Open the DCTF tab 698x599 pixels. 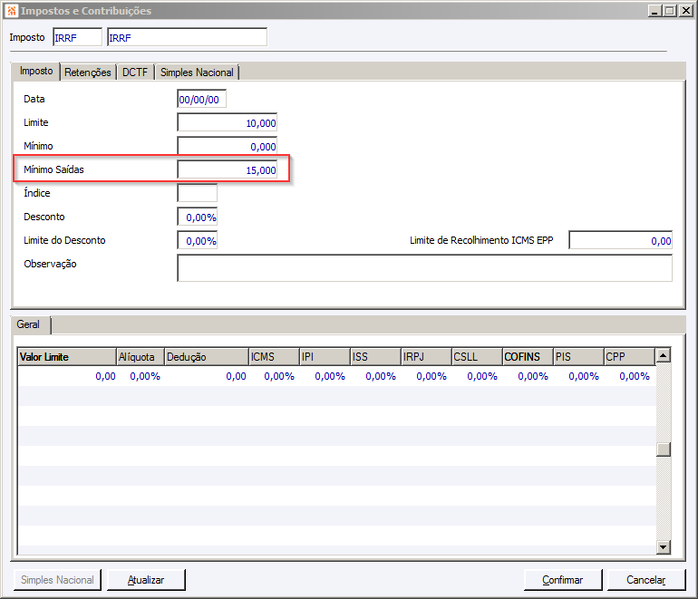135,72
